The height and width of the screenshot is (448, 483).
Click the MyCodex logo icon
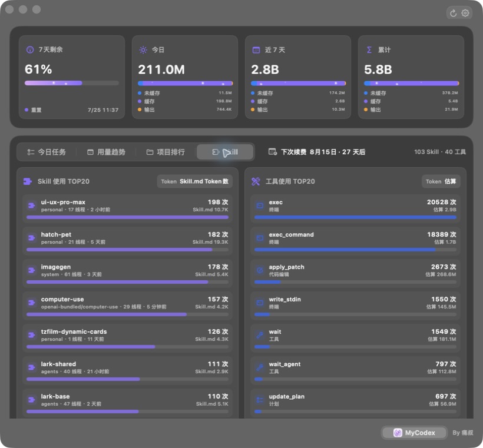398,433
